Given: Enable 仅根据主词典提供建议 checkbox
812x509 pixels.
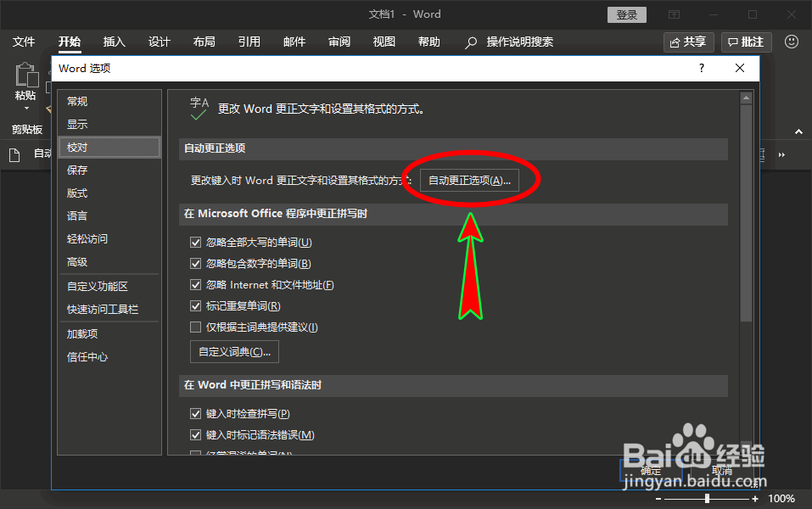Looking at the screenshot, I should coord(196,327).
